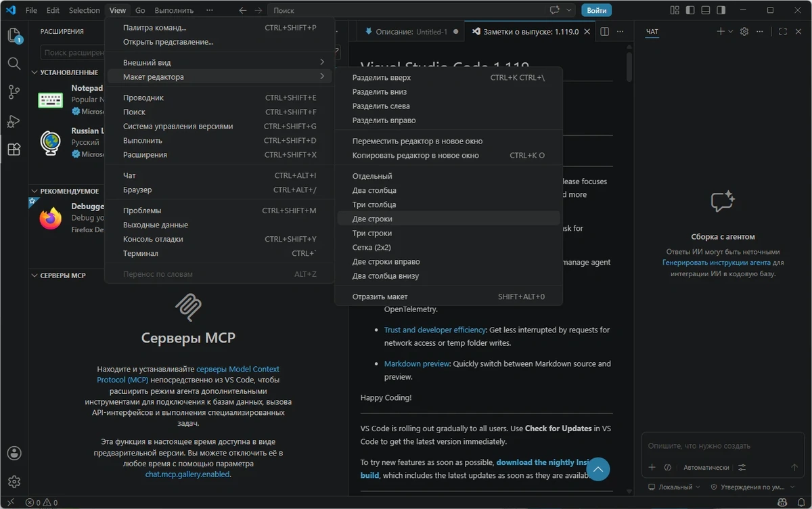This screenshot has height=509, width=812.
Task: Open Markdown preview link in release notes
Action: (416, 363)
